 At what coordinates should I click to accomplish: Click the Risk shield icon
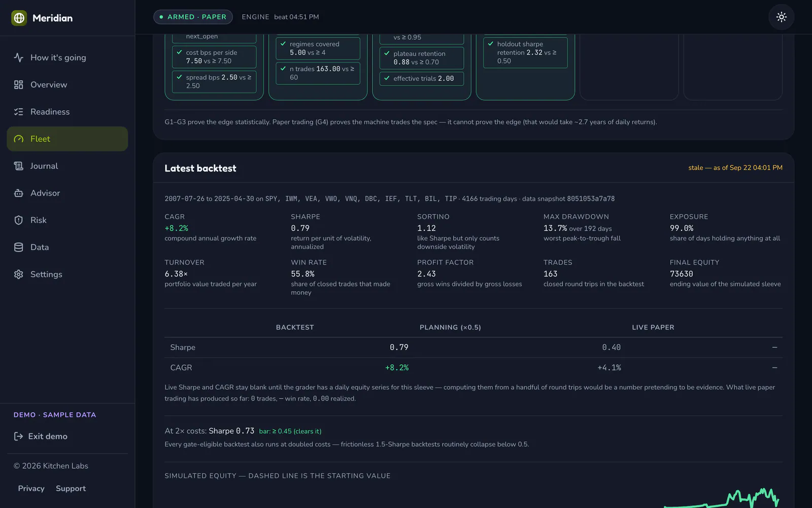(x=19, y=220)
